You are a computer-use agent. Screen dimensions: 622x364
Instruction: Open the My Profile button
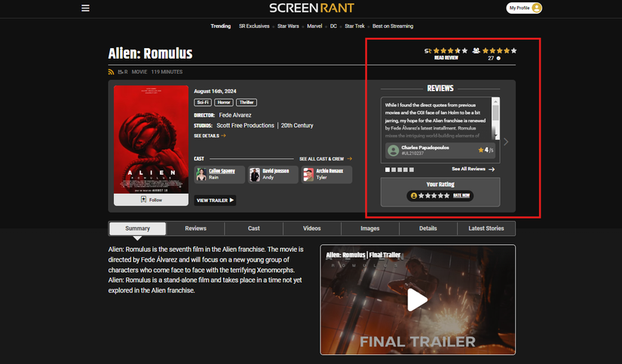click(x=524, y=8)
